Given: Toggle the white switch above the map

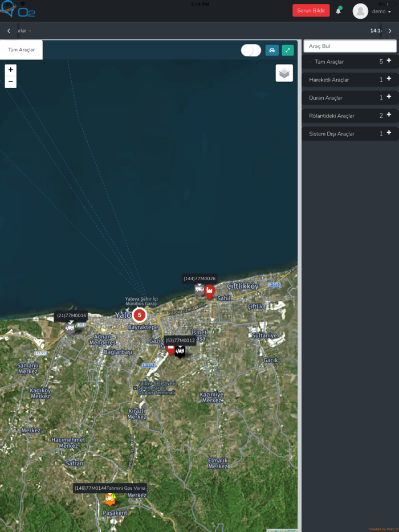Looking at the screenshot, I should (x=251, y=50).
